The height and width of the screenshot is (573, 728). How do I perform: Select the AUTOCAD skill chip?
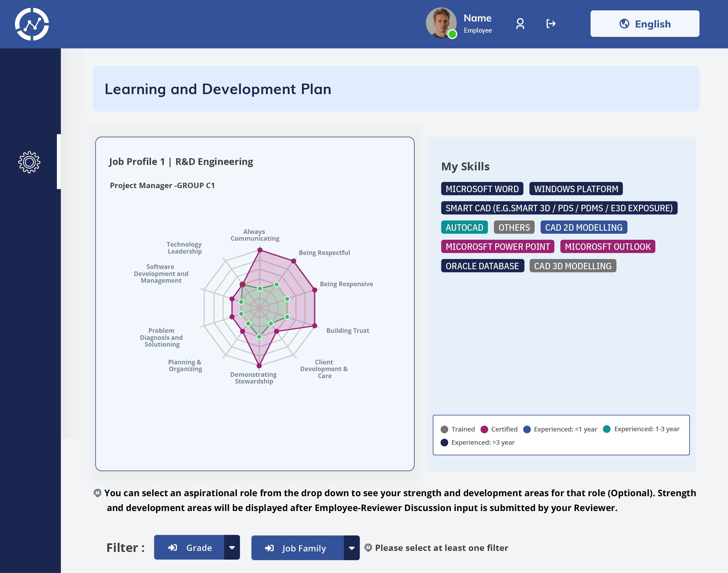(x=465, y=227)
